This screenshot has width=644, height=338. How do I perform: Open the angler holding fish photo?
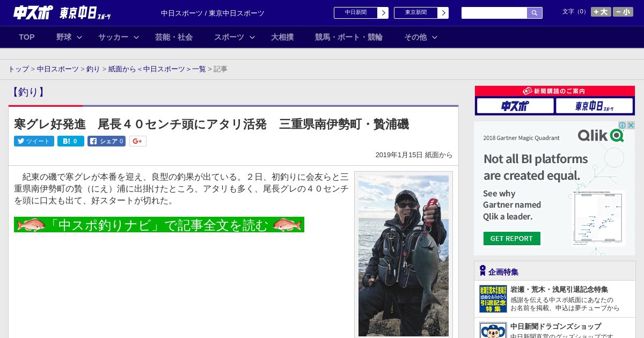click(404, 255)
